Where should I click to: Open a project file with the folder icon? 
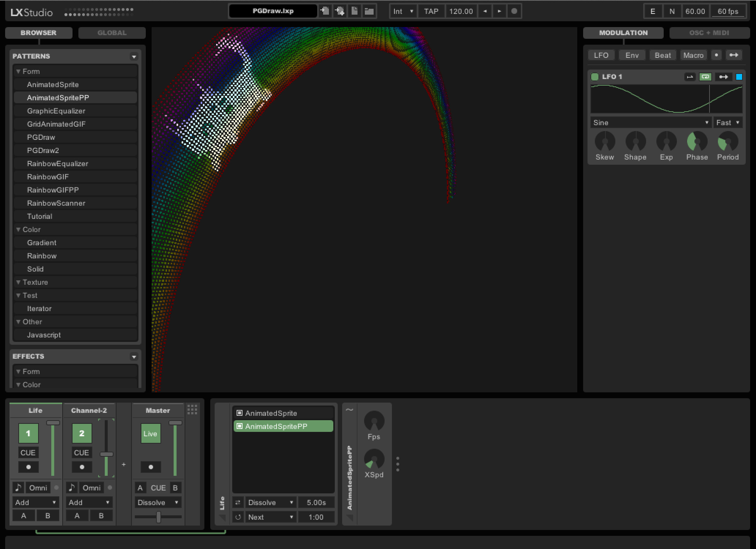click(x=369, y=11)
